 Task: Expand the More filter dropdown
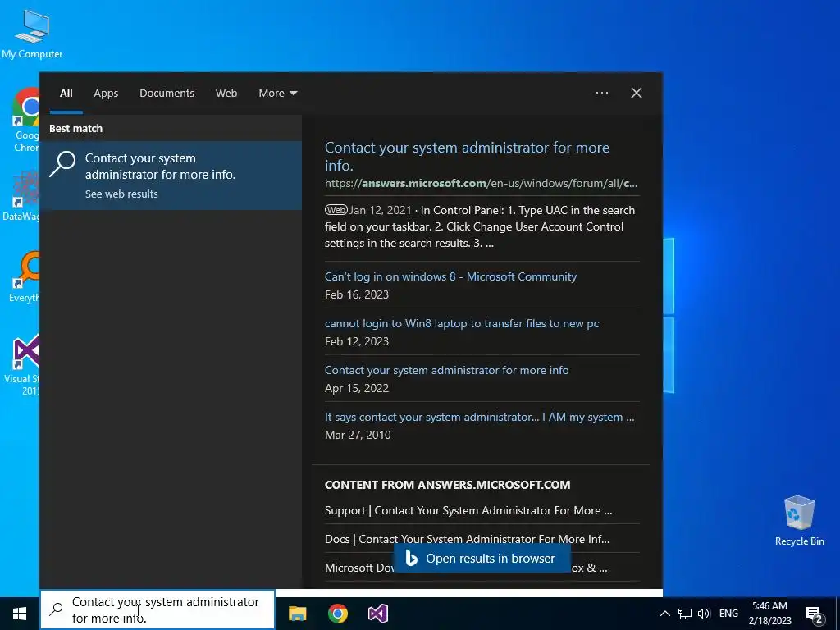point(277,93)
